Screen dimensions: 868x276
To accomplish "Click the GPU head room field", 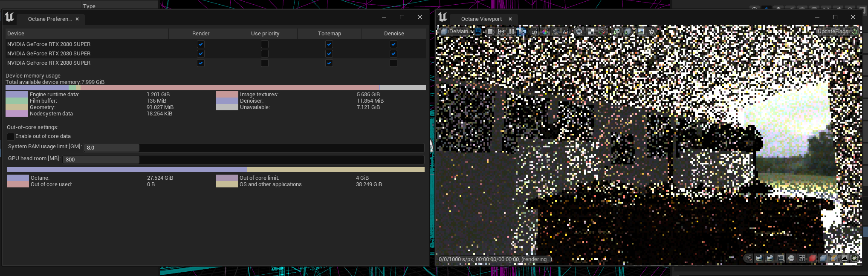I will (243, 160).
